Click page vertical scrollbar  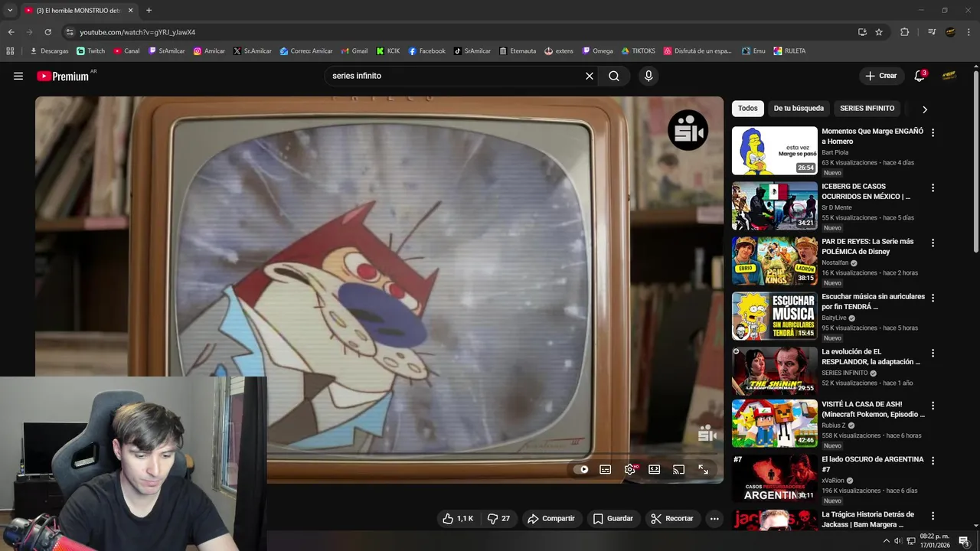click(975, 161)
